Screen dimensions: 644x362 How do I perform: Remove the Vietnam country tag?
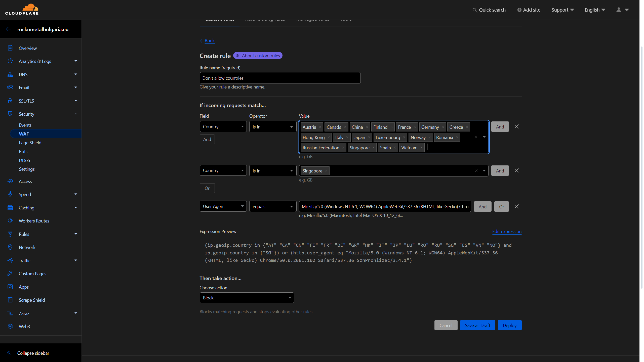(421, 148)
